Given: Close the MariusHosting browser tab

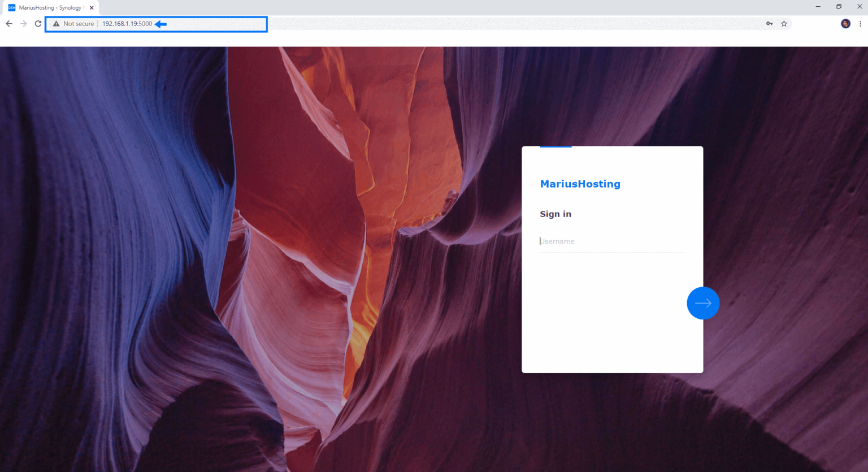Looking at the screenshot, I should click(92, 8).
